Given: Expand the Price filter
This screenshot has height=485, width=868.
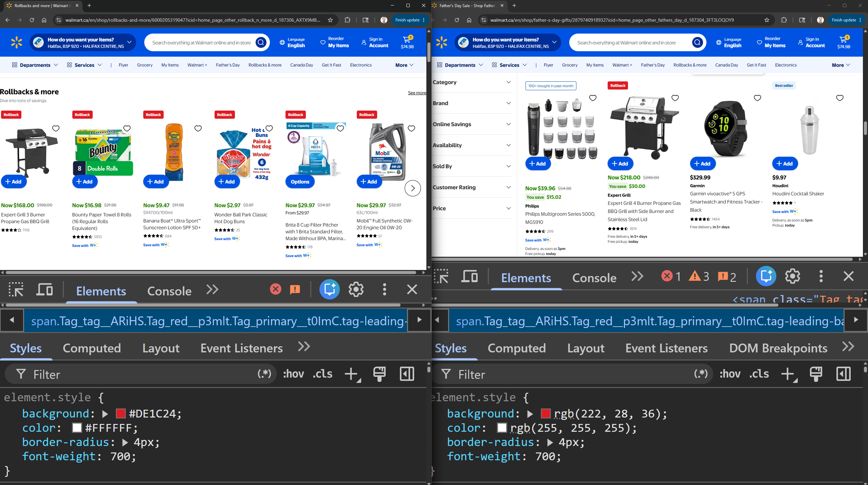Looking at the screenshot, I should (x=472, y=208).
